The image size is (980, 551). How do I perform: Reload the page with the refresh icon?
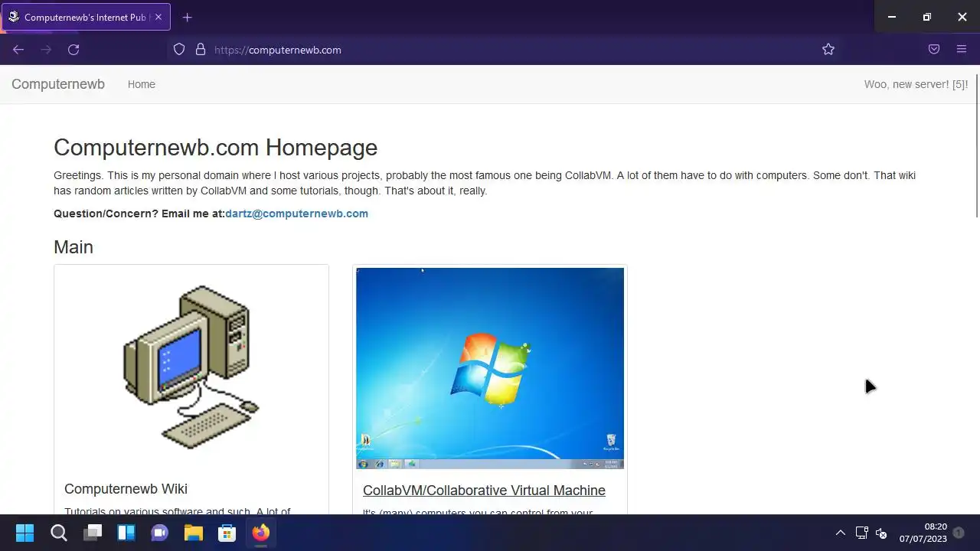73,50
